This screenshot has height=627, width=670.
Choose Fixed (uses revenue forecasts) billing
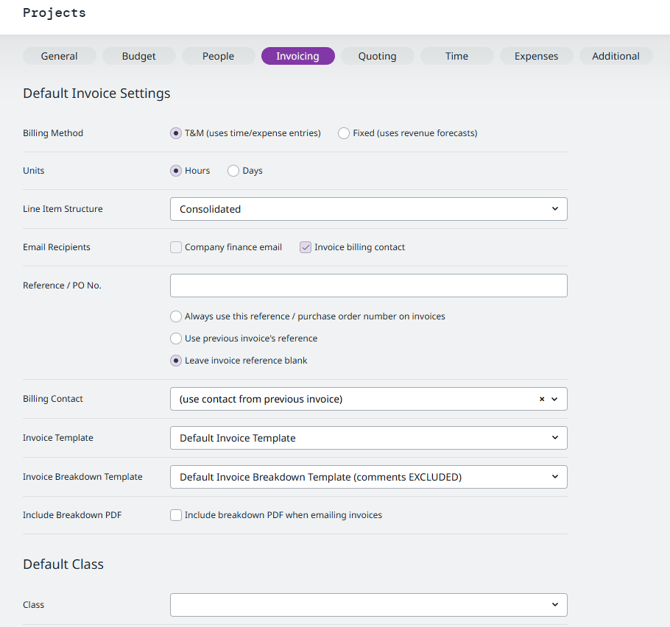point(344,133)
